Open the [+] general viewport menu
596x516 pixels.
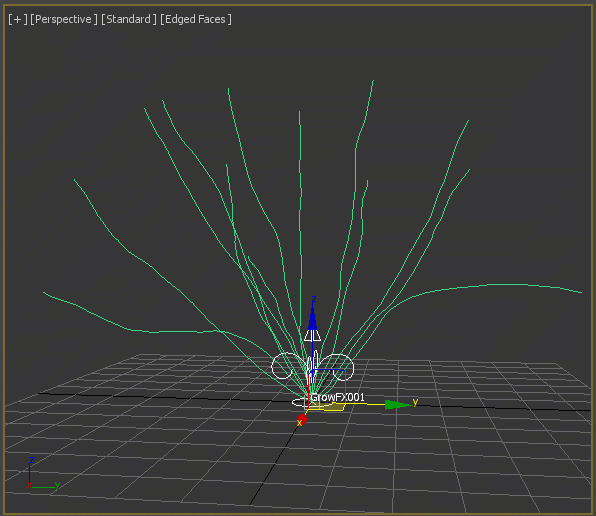coord(18,19)
